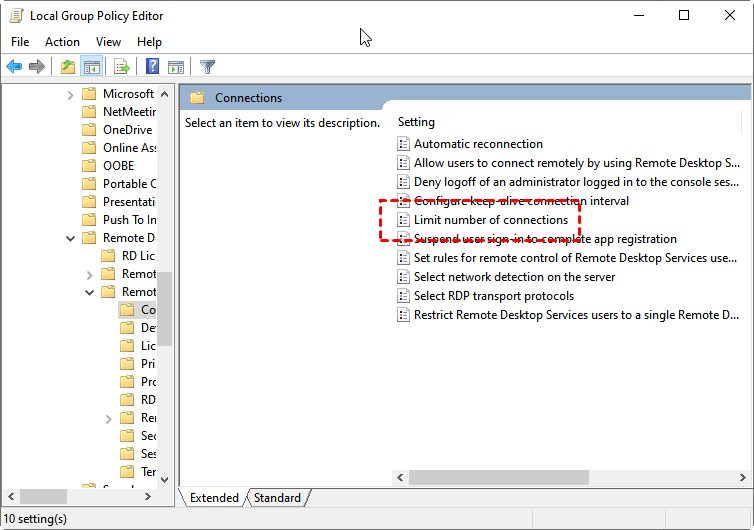
Task: Click the Back arrow toolbar icon
Action: point(14,67)
